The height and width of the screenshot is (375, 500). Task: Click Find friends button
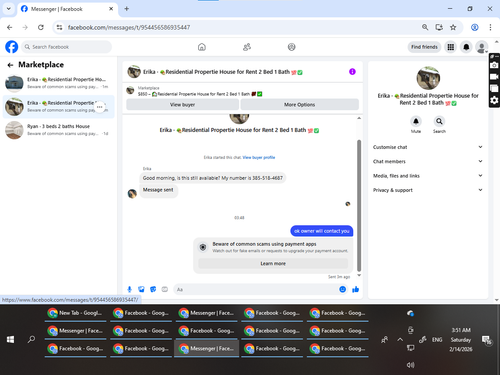click(424, 47)
